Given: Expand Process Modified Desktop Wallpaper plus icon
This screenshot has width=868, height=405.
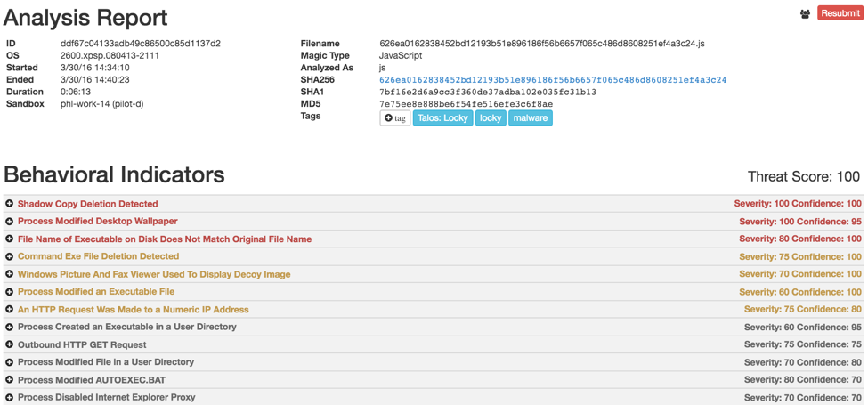Looking at the screenshot, I should point(10,222).
